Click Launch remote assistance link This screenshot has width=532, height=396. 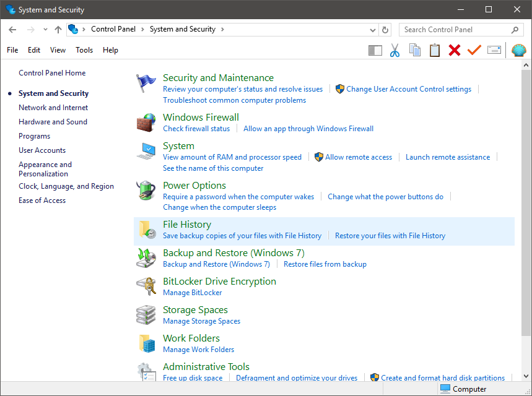tap(448, 157)
